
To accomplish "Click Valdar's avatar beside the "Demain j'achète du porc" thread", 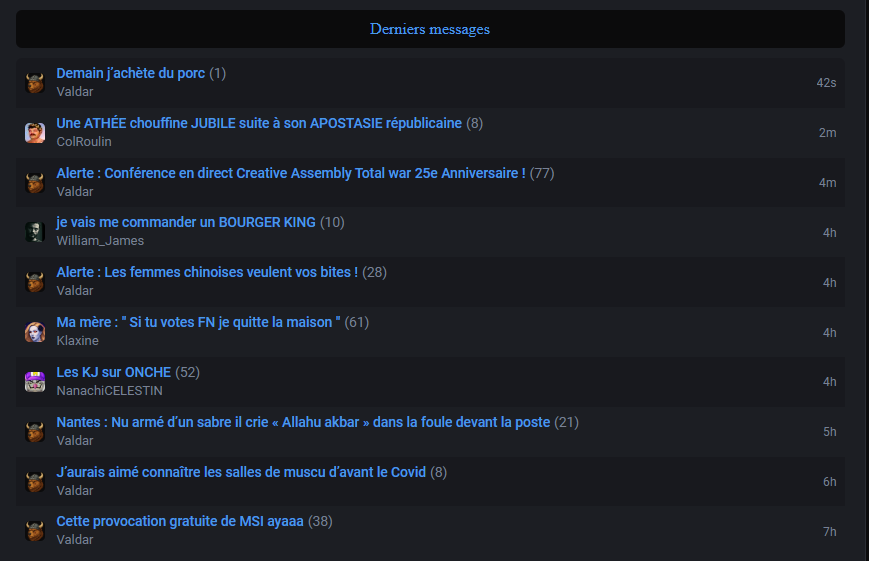I will click(35, 83).
